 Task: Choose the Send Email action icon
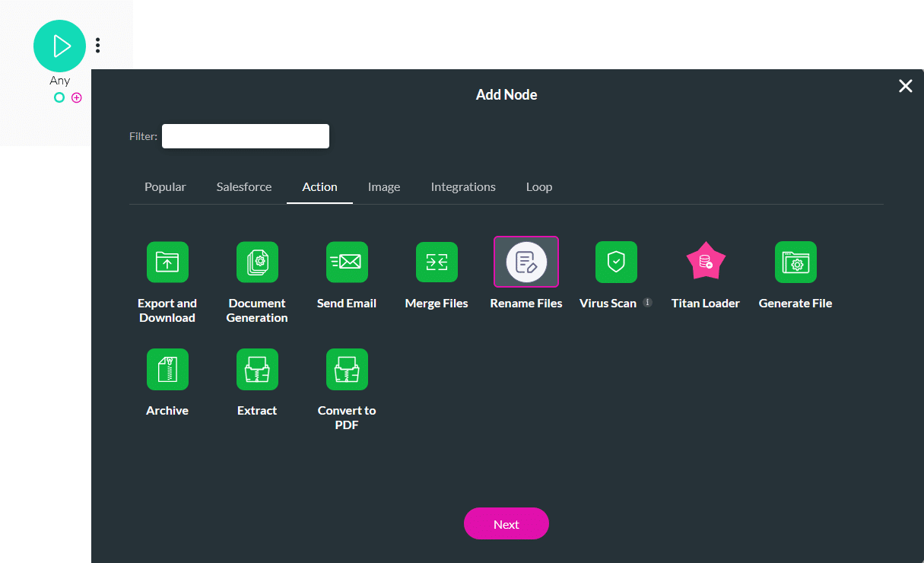(x=347, y=262)
